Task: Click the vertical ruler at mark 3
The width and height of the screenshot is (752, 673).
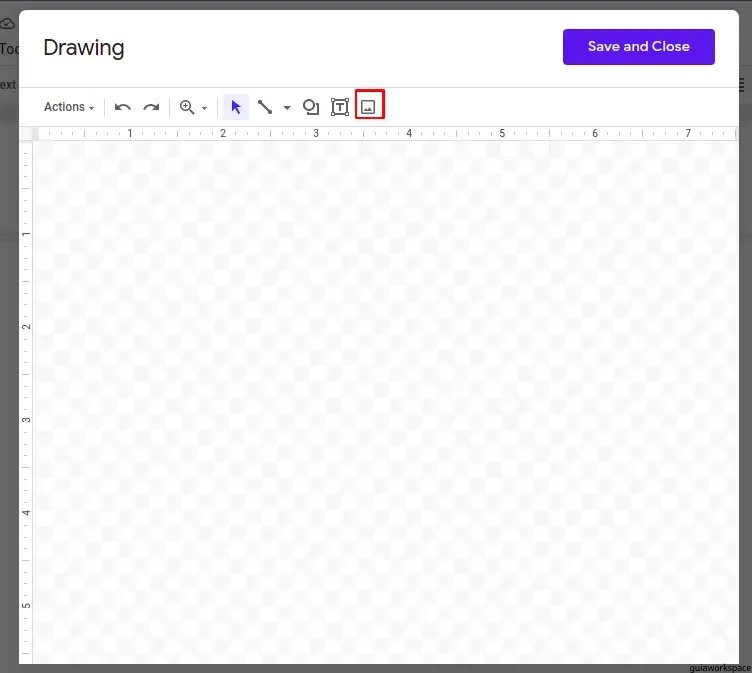Action: (x=26, y=420)
